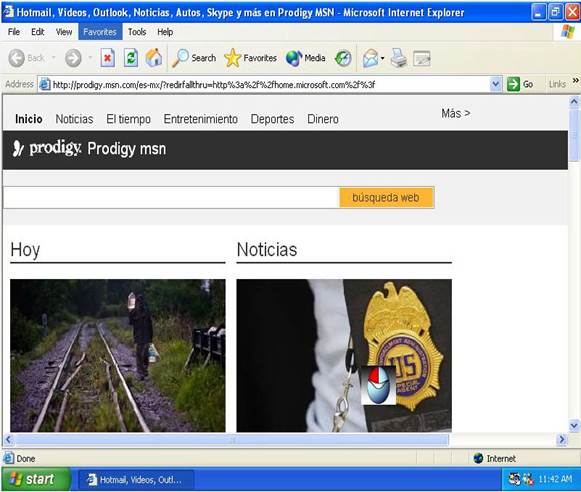Open the History toolbar icon
This screenshot has width=581, height=492.
343,59
